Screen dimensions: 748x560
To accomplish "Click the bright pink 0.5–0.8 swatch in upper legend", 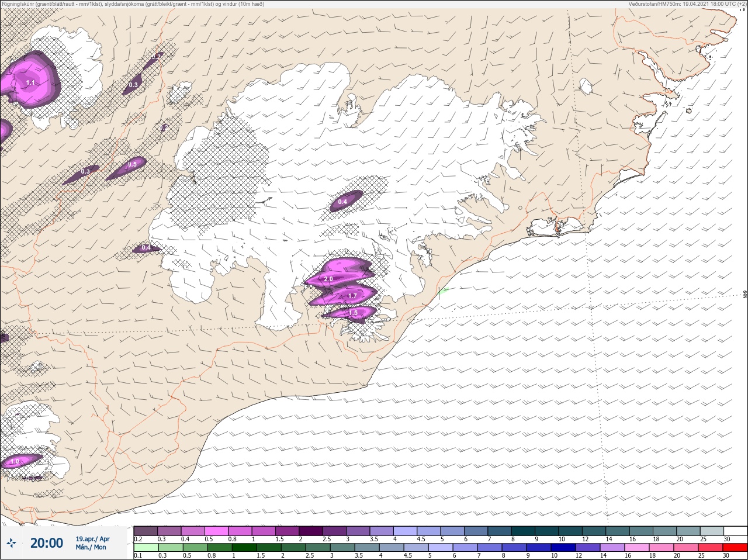I will click(x=217, y=531).
